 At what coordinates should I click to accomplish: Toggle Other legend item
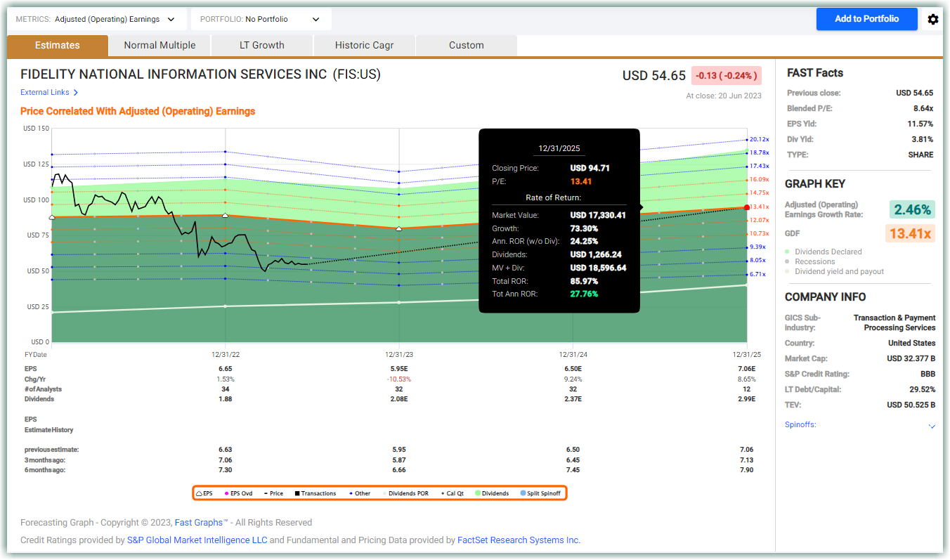pyautogui.click(x=359, y=493)
